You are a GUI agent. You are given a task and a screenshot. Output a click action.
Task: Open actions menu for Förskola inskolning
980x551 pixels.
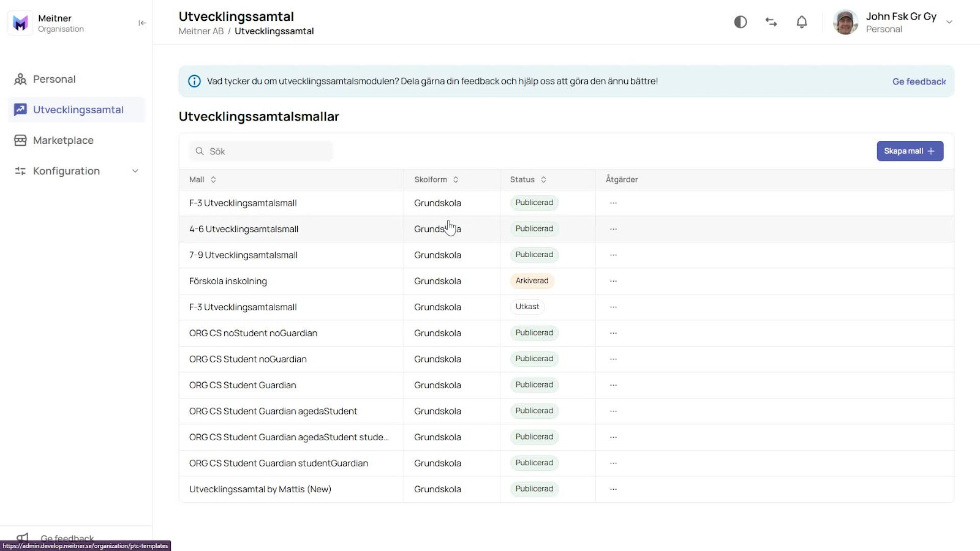coord(613,281)
